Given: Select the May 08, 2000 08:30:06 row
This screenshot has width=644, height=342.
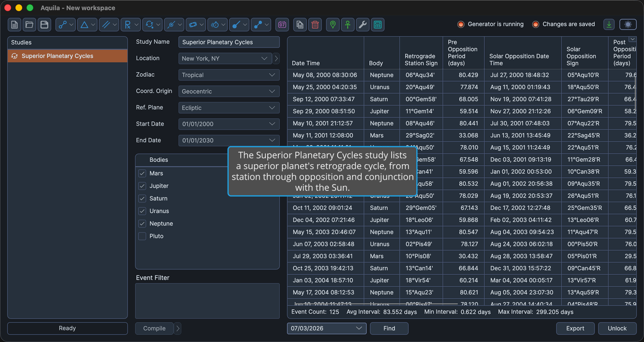Looking at the screenshot, I should pyautogui.click(x=462, y=75).
